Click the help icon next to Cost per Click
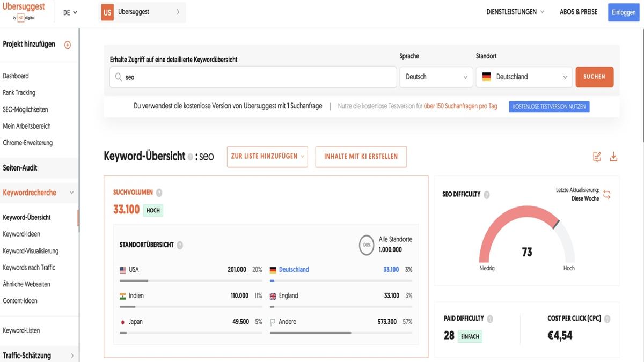The height and width of the screenshot is (362, 644). point(607,319)
